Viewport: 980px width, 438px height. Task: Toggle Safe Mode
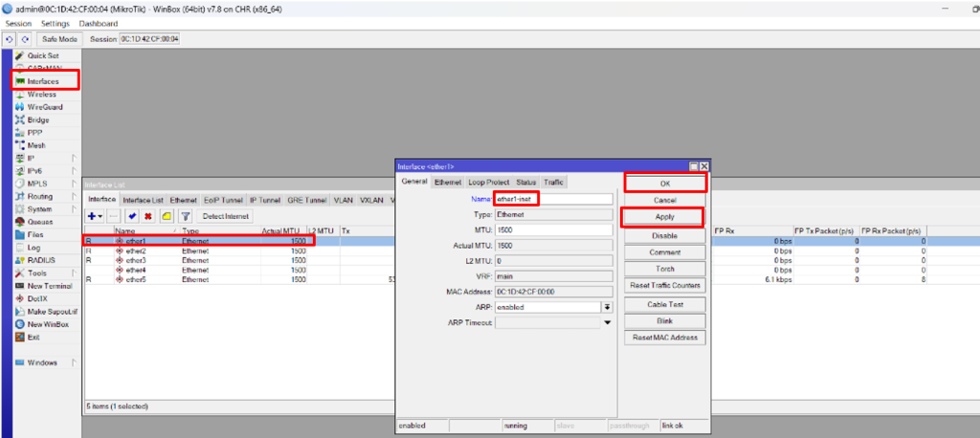click(x=59, y=39)
